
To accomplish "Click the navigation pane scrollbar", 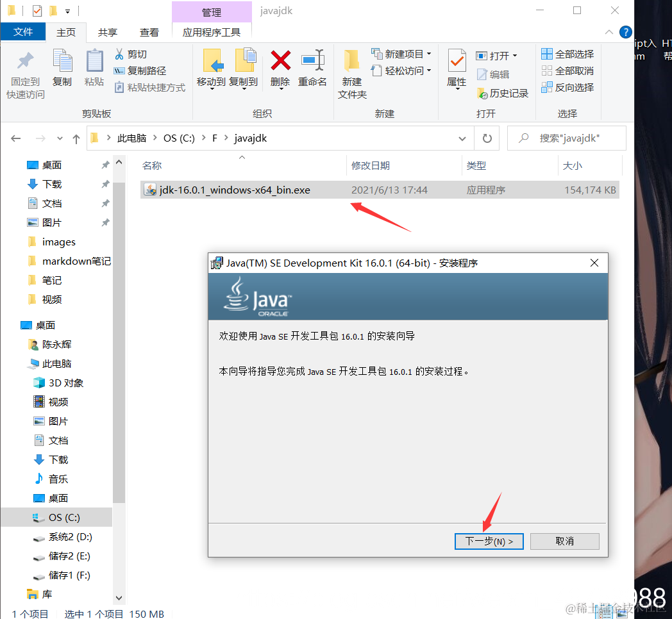I will pos(119,343).
